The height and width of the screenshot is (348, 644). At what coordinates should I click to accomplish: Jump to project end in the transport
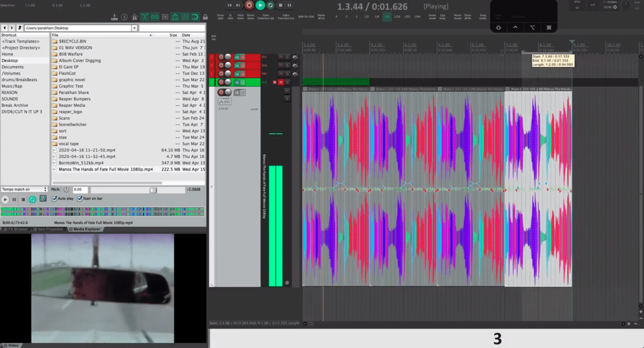[238, 5]
